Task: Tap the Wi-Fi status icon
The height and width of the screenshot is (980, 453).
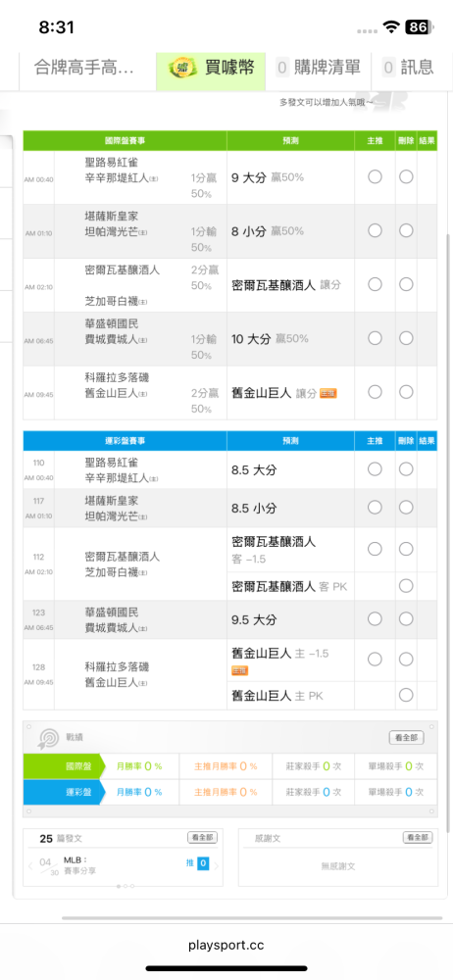Action: [x=392, y=27]
